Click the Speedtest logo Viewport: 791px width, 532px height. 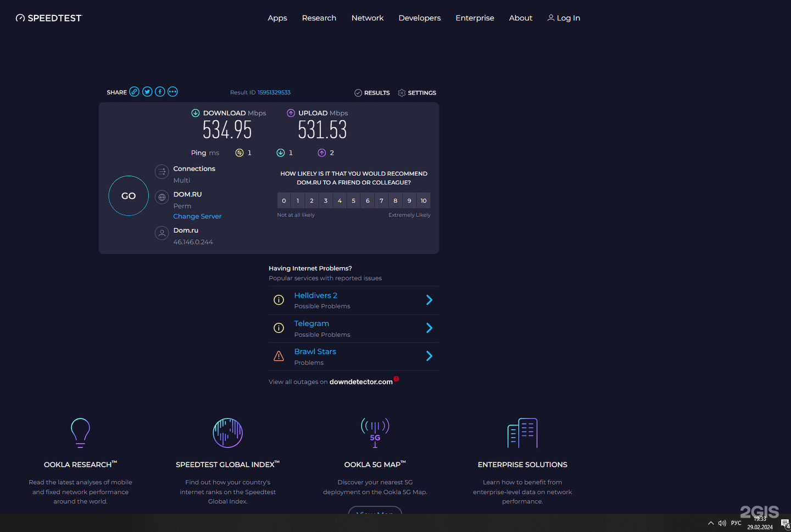[48, 18]
